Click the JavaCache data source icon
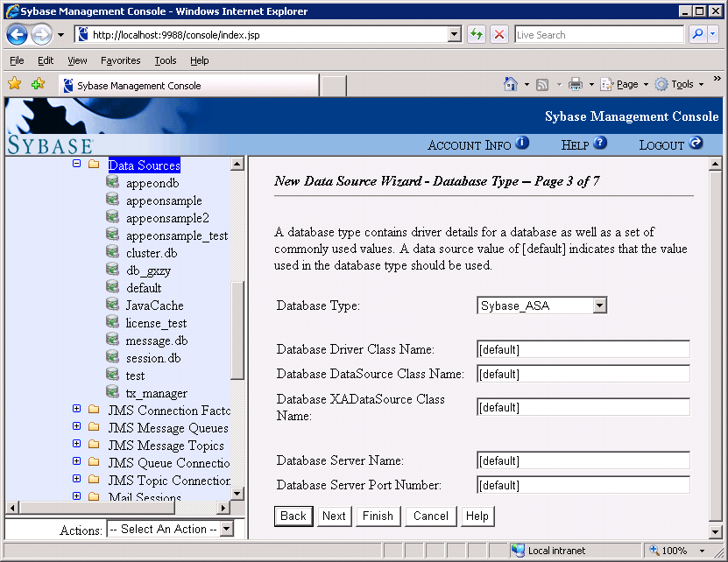 pyautogui.click(x=112, y=304)
